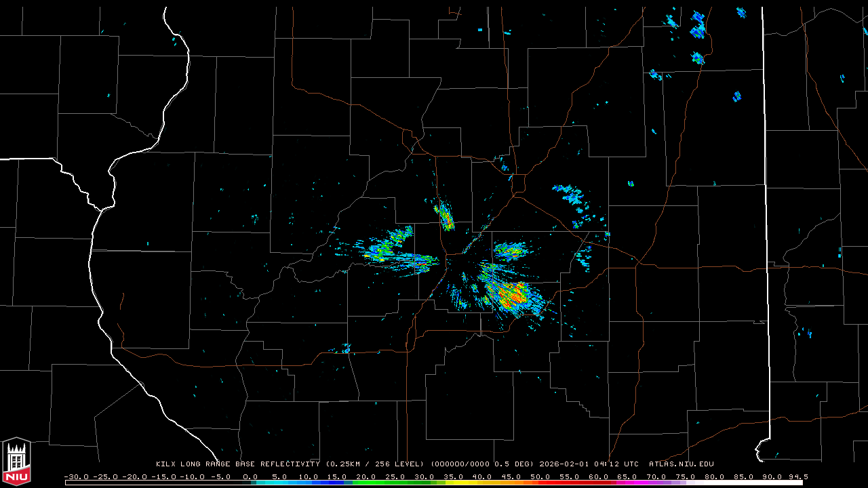Image resolution: width=868 pixels, height=488 pixels.
Task: Select the KILX Long Range Base Reflectivity title
Action: click(237, 464)
